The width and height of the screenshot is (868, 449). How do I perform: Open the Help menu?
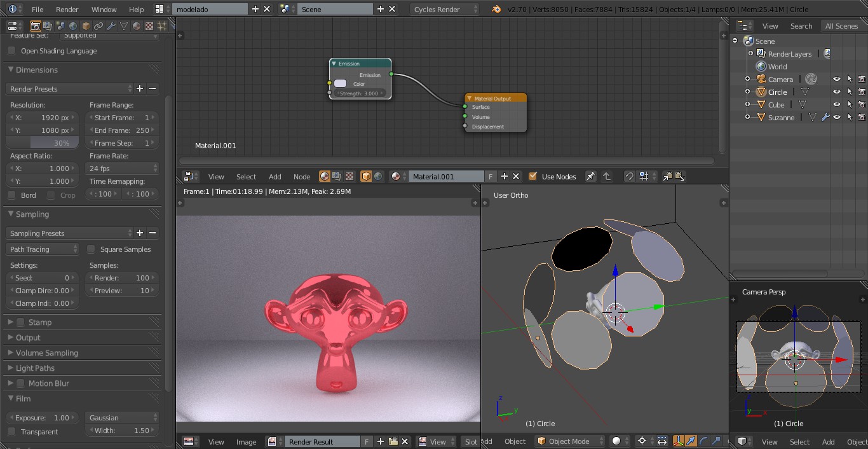click(137, 10)
